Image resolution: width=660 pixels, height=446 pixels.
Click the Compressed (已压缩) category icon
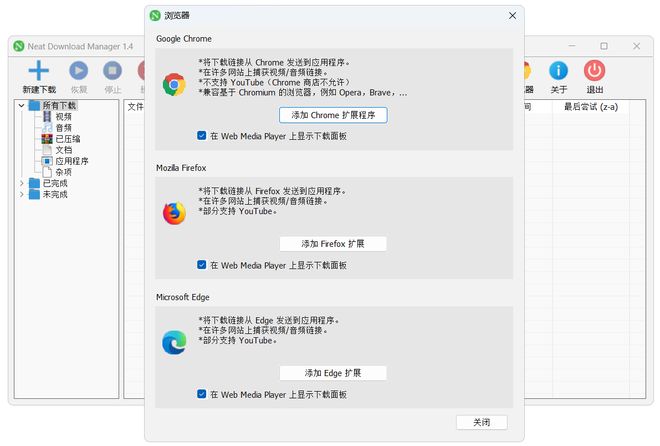pos(47,139)
